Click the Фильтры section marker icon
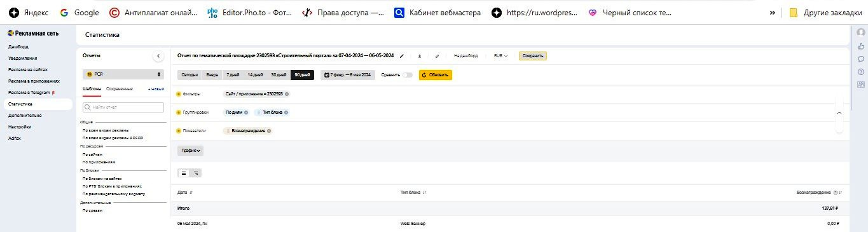Image resolution: width=868 pixels, height=232 pixels. [x=179, y=94]
